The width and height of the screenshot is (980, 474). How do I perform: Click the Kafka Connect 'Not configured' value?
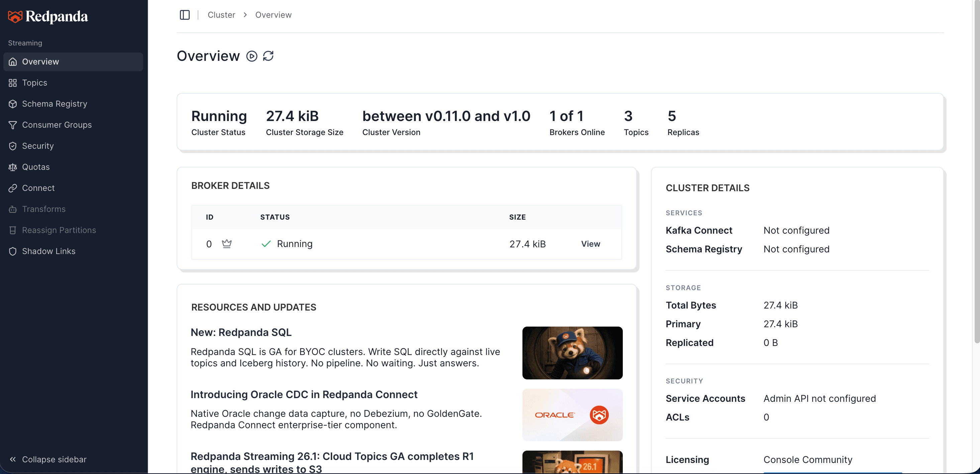tap(796, 230)
